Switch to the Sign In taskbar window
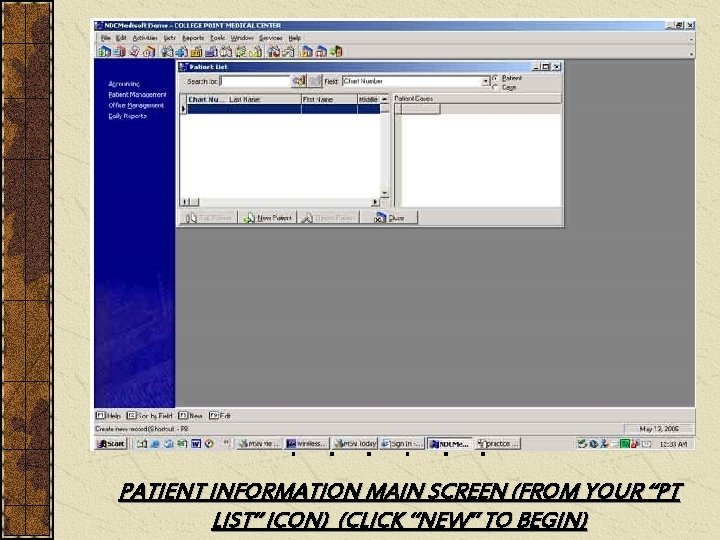 click(x=402, y=444)
